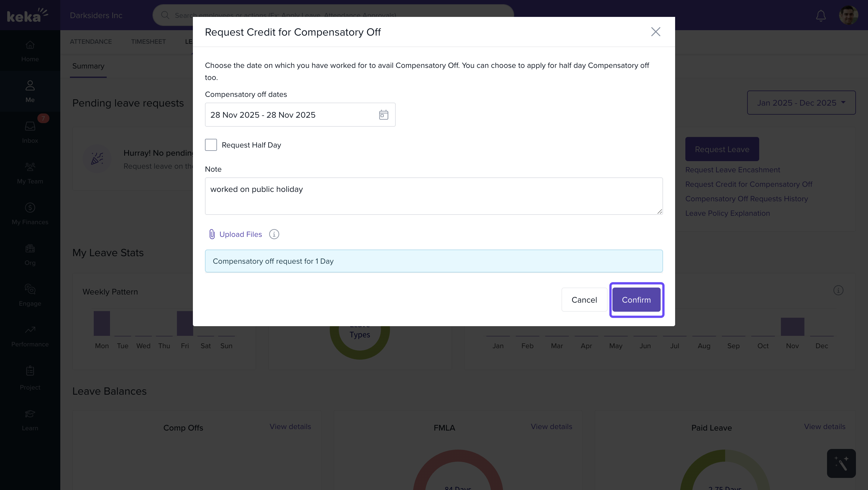Expand the Jan 2025 - Dec 2025 dropdown
The width and height of the screenshot is (868, 490).
click(x=801, y=103)
